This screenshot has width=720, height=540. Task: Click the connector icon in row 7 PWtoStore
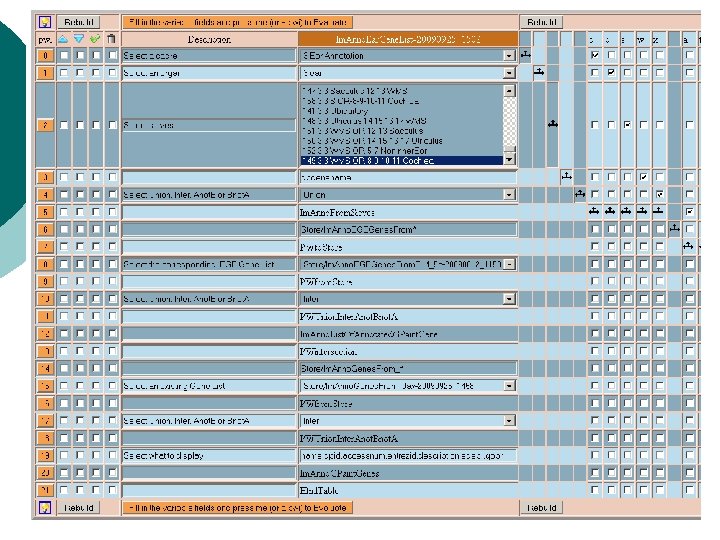(x=687, y=246)
